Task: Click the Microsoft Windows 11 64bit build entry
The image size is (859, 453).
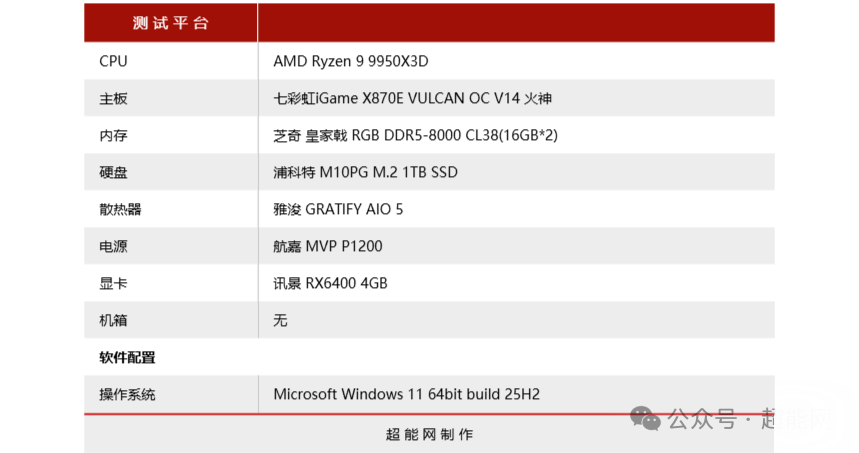Action: pyautogui.click(x=406, y=394)
